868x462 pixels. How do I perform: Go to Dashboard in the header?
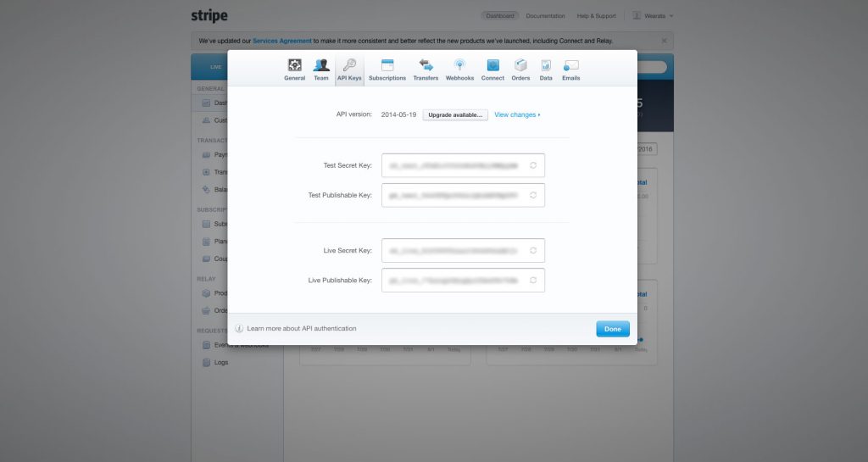click(500, 16)
